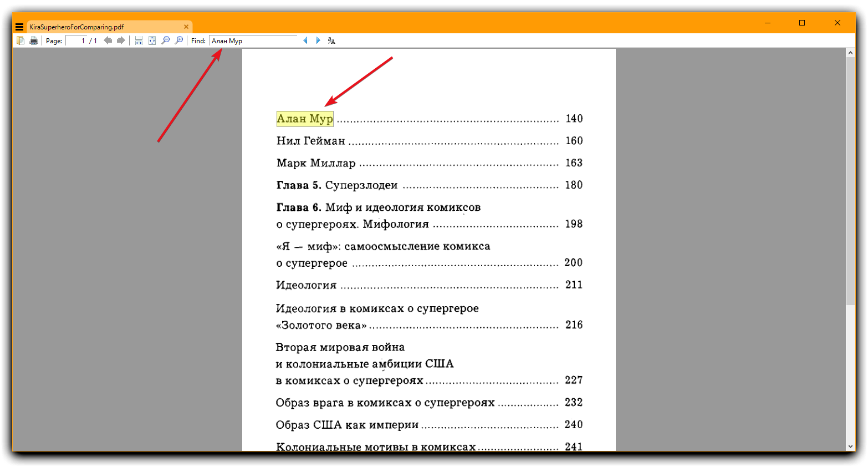Find next match blue arrow

point(318,40)
